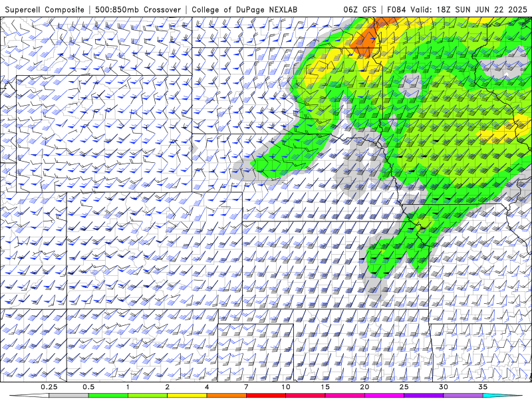Screen dimensions: 532x399
Task: Click the colorbar value label 4
Action: (x=207, y=387)
